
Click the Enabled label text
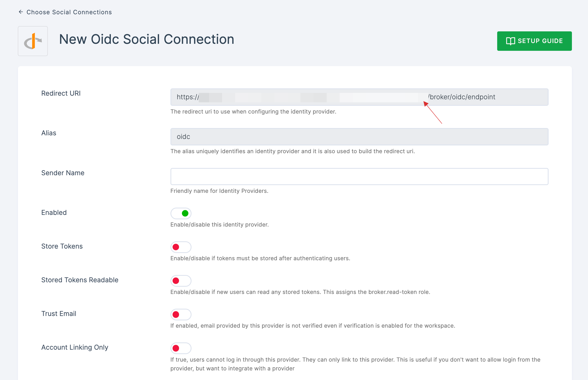click(54, 213)
